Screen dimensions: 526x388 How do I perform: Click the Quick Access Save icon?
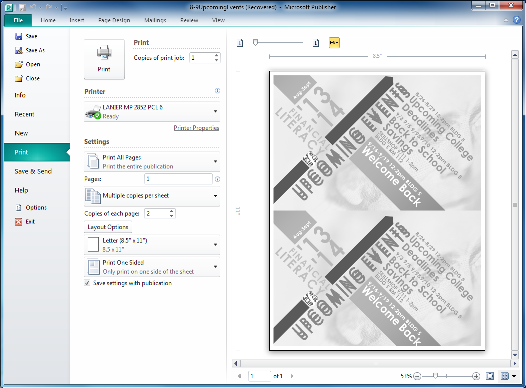pyautogui.click(x=22, y=7)
